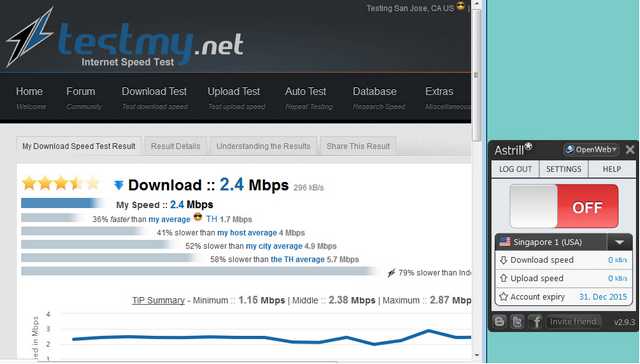Click the '2.87 Mbps' maximum value

pos(450,300)
